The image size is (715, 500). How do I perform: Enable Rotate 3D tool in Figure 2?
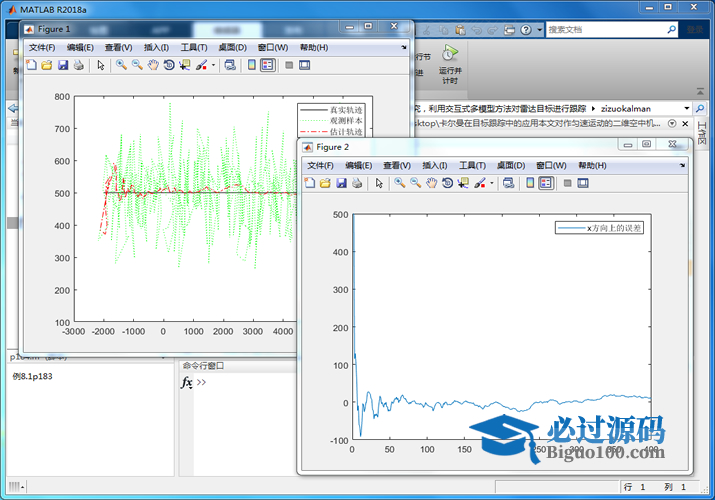click(447, 183)
